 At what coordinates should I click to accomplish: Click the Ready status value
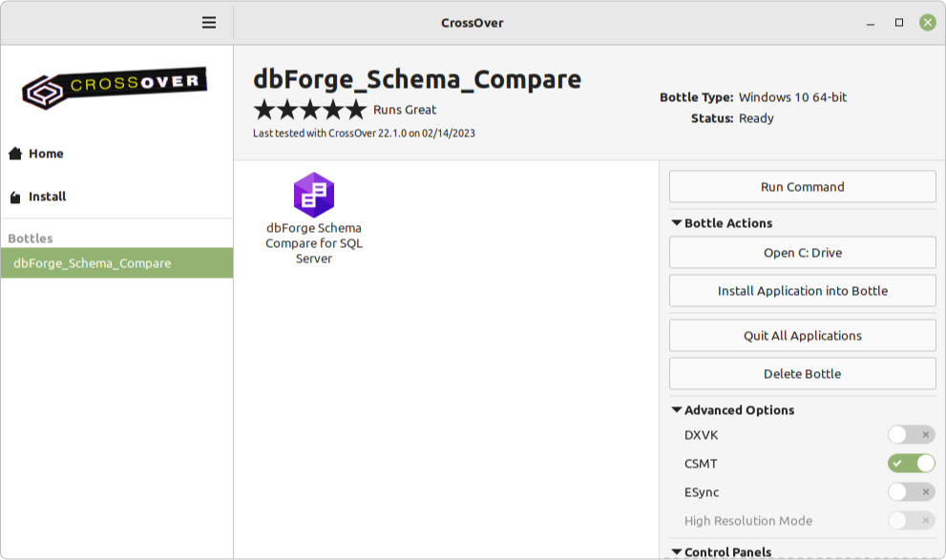click(x=756, y=118)
